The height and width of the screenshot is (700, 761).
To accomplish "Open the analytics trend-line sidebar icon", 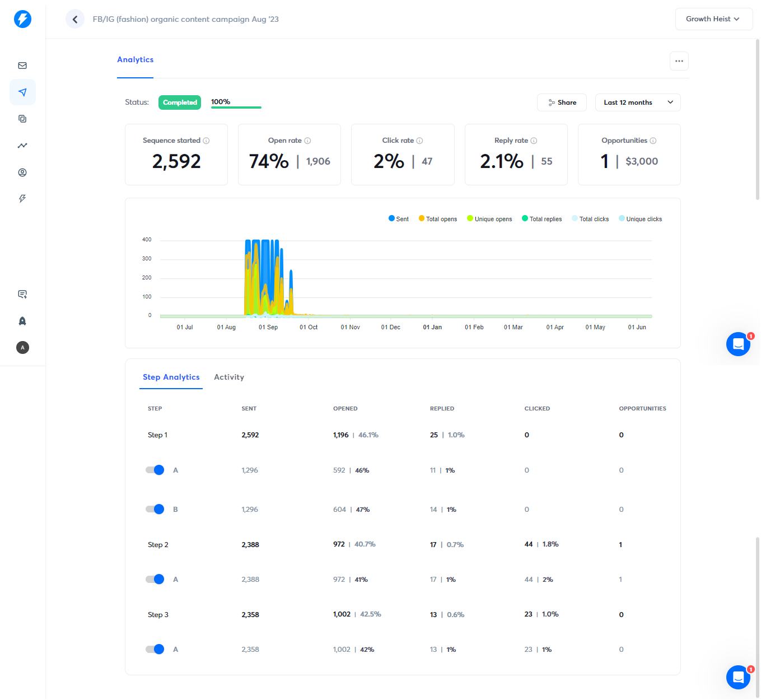I will pos(22,146).
